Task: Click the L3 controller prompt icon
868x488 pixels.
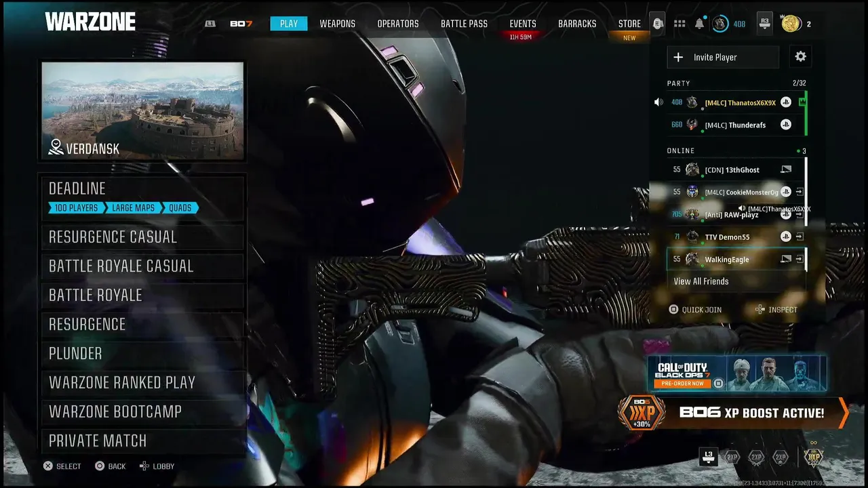Action: 708,457
